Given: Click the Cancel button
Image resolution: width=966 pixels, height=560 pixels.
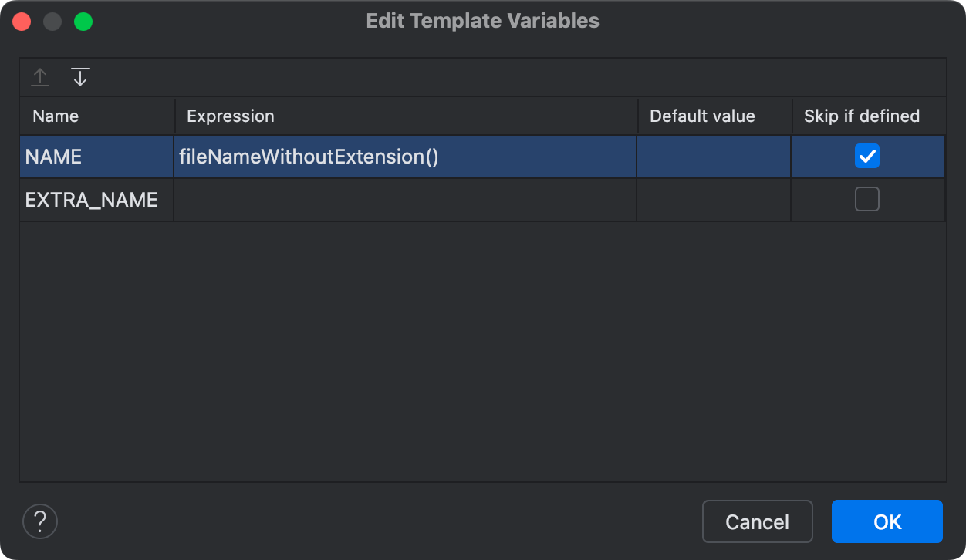Looking at the screenshot, I should tap(758, 521).
